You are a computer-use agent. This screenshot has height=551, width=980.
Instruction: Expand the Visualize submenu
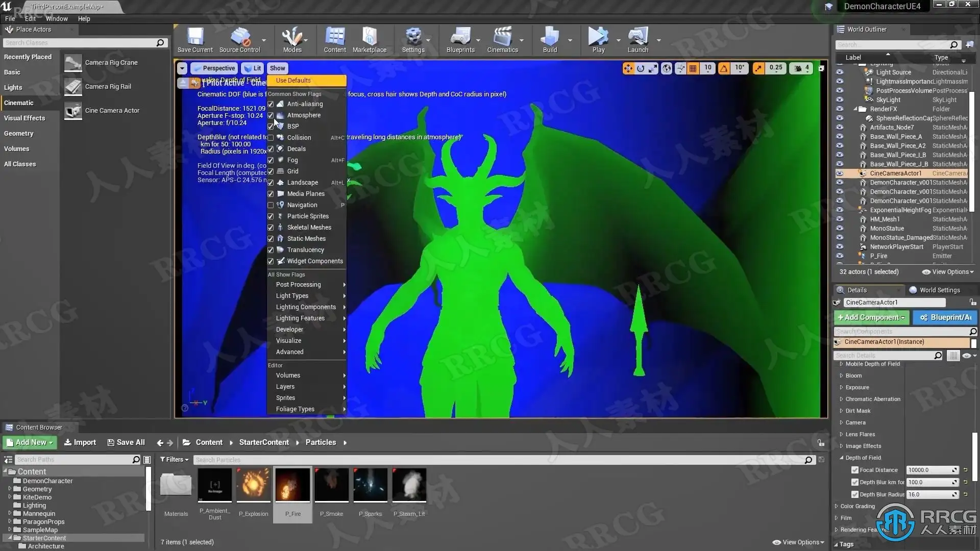[x=307, y=341]
